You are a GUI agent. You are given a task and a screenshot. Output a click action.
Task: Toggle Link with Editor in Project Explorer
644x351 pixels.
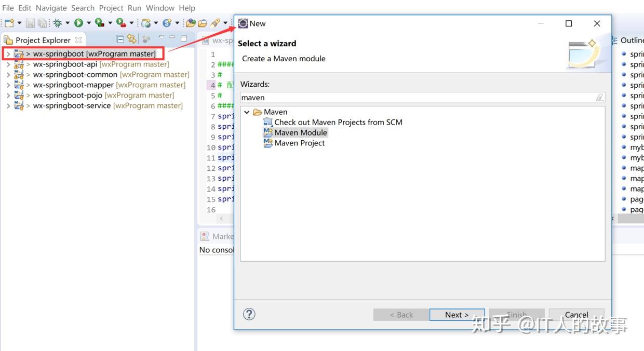click(x=131, y=39)
